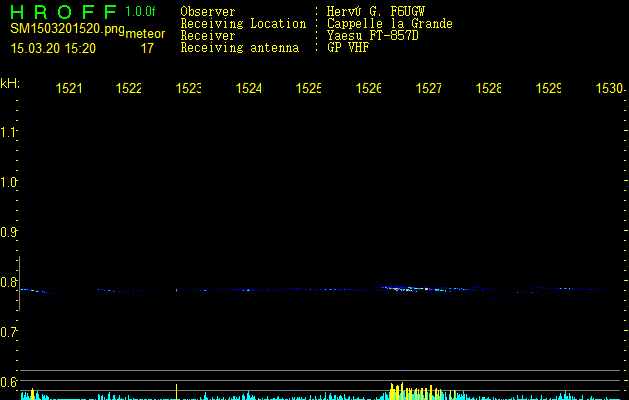The width and height of the screenshot is (629, 400).
Task: Click the Receiver label in header
Action: point(208,36)
